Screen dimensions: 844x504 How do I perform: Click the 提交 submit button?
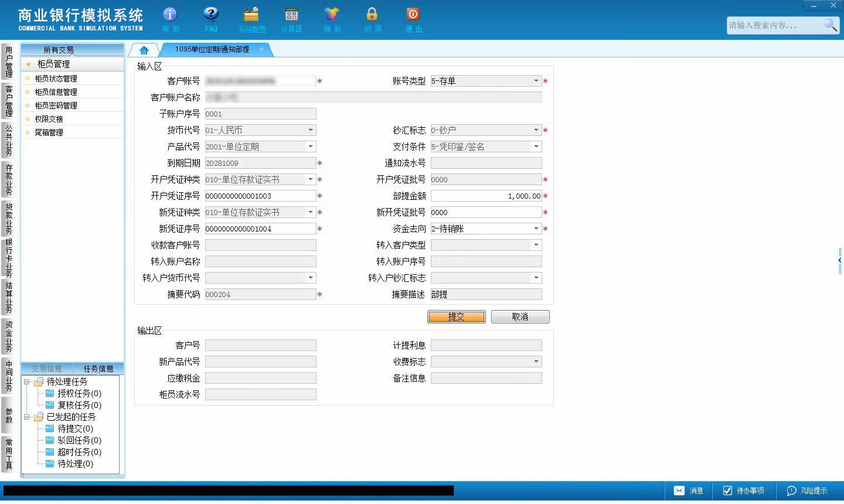pyautogui.click(x=457, y=316)
